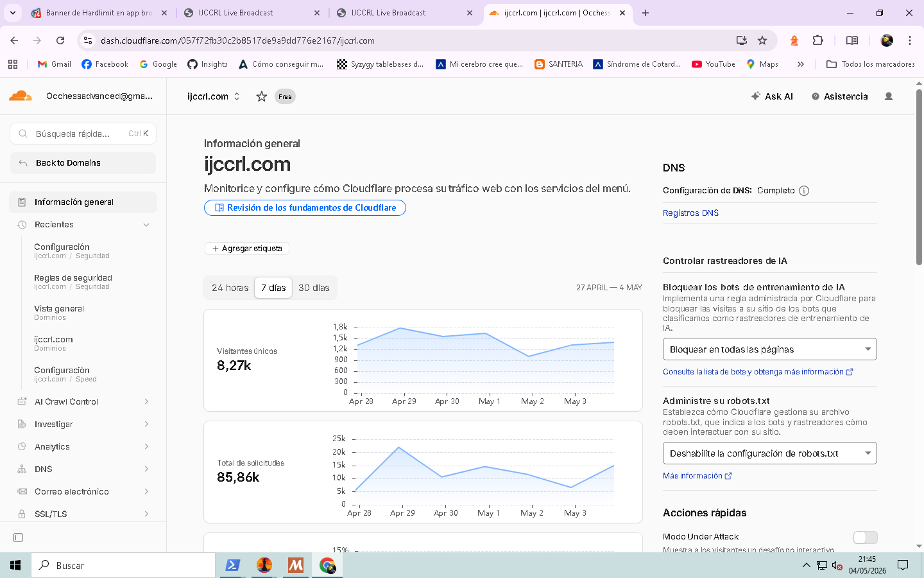
Task: Open the ijccrl.com domain switcher
Action: (x=214, y=96)
